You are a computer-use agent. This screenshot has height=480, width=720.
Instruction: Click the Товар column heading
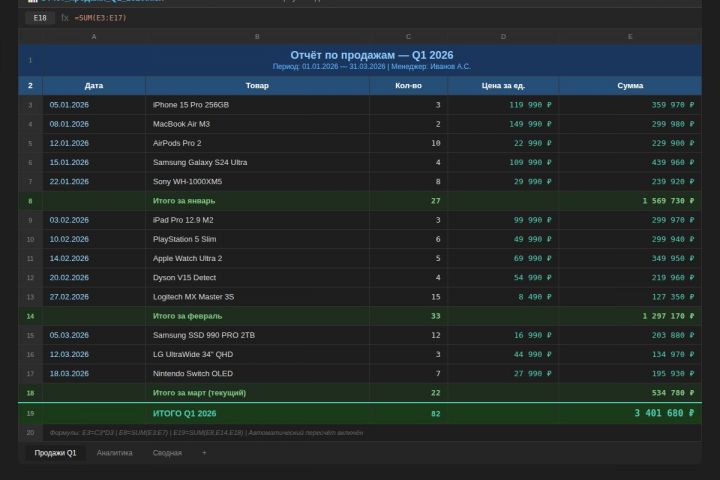(x=257, y=86)
